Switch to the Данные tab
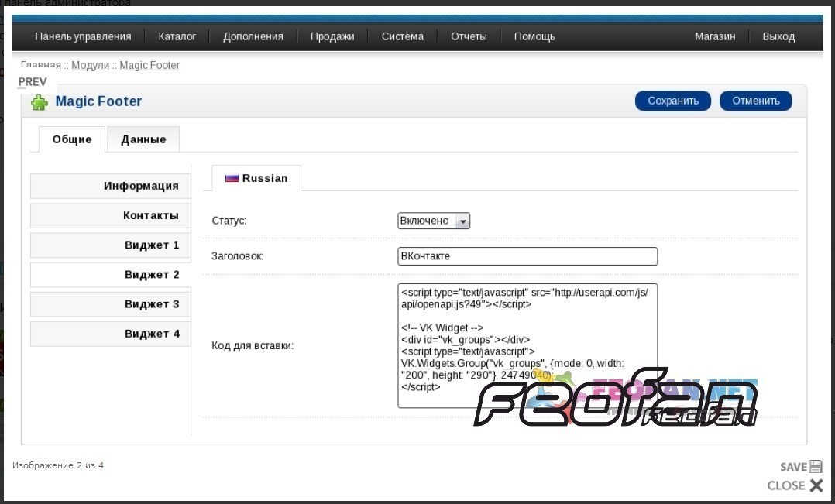The width and height of the screenshot is (835, 504). (x=143, y=139)
